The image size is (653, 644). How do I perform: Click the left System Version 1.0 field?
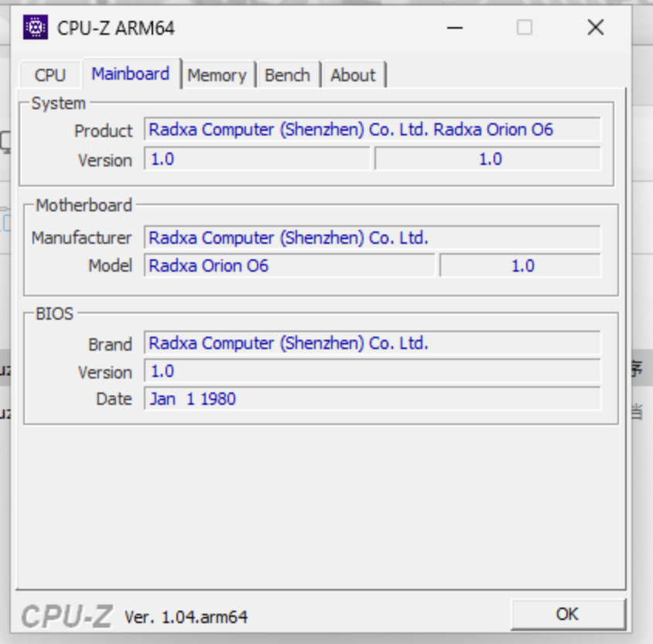[257, 159]
